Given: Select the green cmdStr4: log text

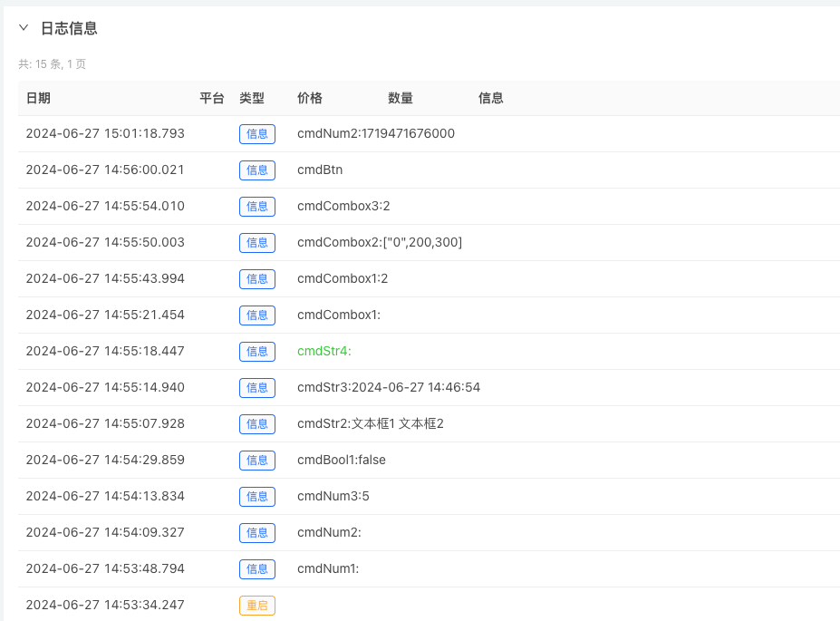Looking at the screenshot, I should 323,351.
